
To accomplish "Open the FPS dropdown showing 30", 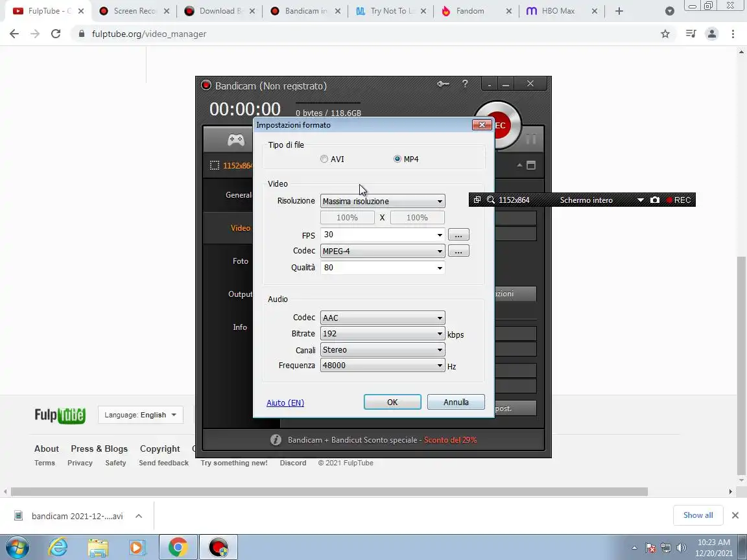I will [383, 234].
